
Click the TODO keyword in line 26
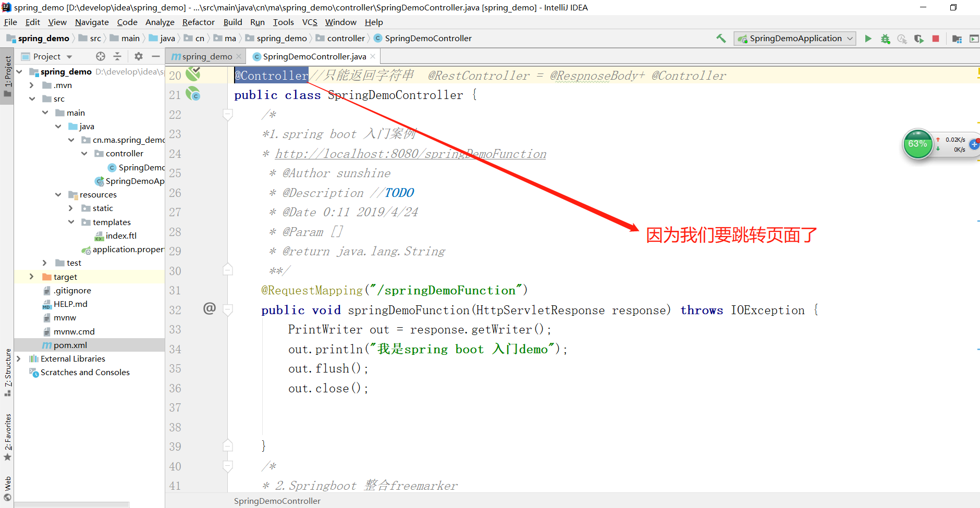[399, 193]
